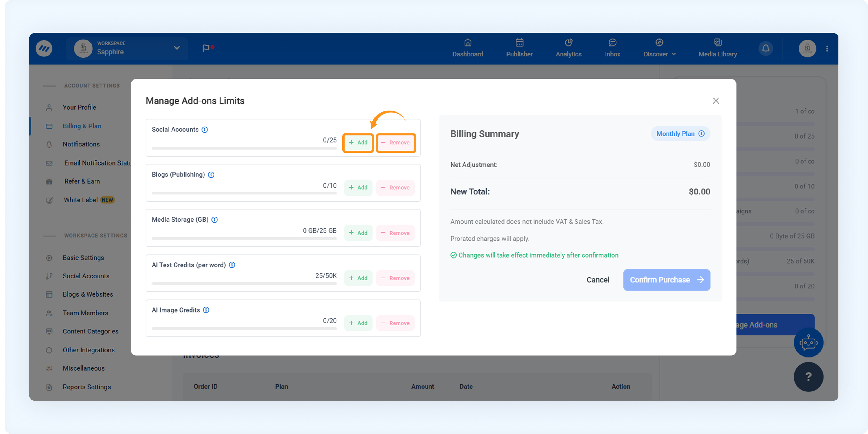Click the Monthly Plan info icon

click(x=702, y=134)
